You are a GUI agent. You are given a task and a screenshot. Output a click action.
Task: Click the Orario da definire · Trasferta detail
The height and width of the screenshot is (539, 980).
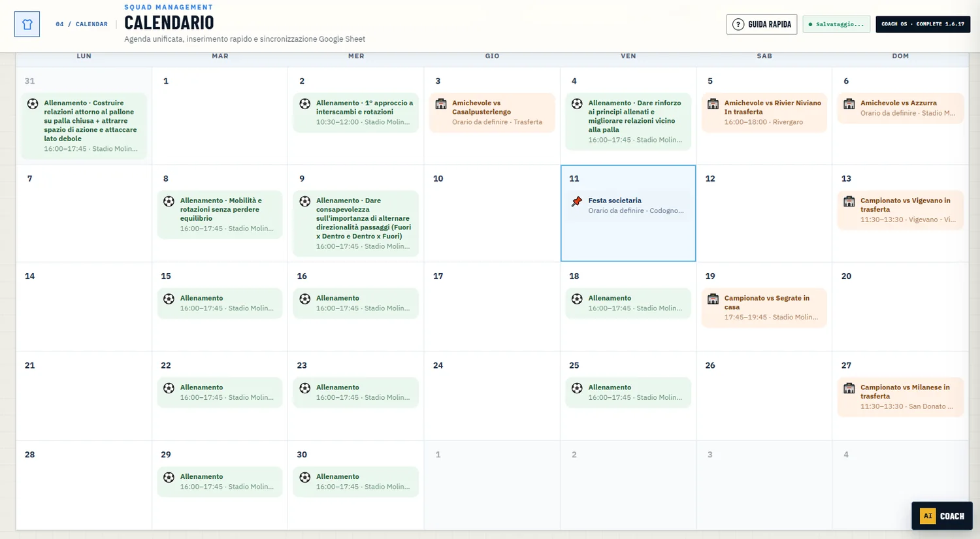497,122
